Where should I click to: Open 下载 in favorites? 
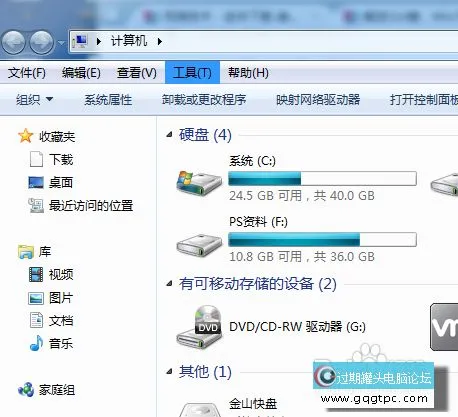coord(61,159)
